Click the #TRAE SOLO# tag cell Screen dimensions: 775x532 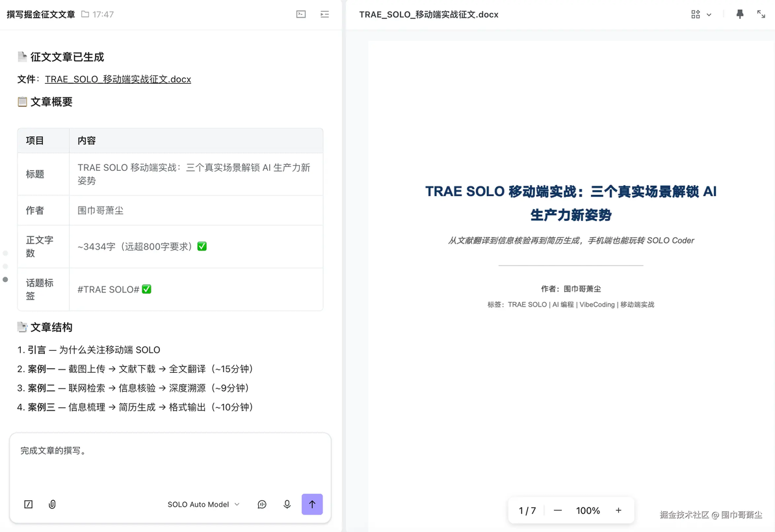pos(196,290)
